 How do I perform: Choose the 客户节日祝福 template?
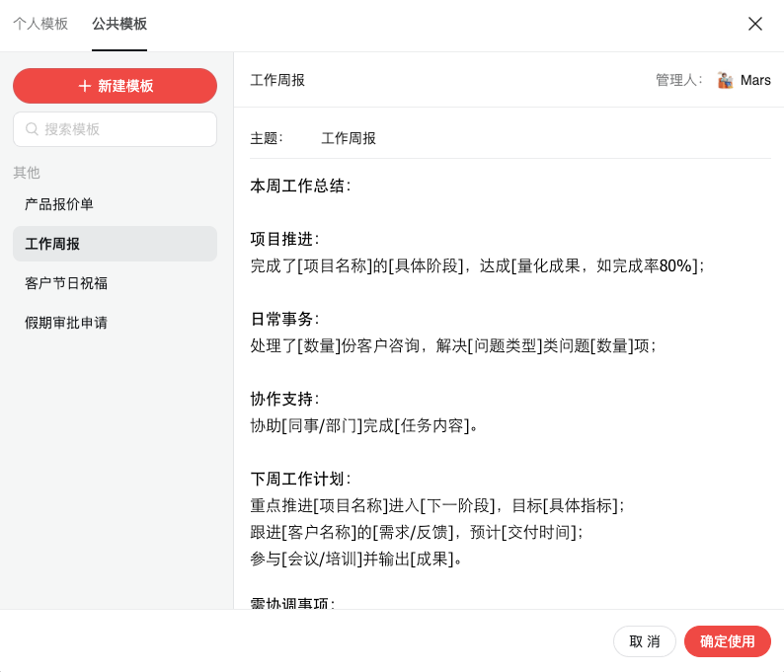click(x=66, y=283)
